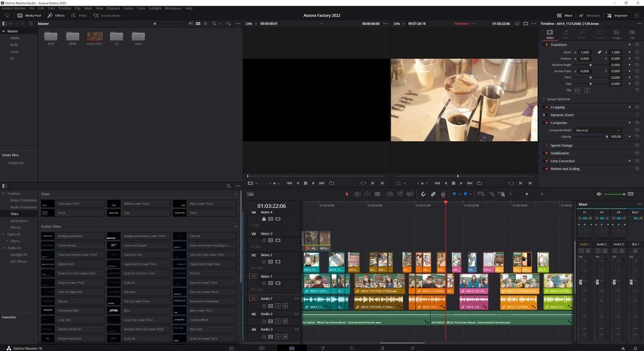Image resolution: width=644 pixels, height=351 pixels.
Task: Toggle the Dynamic Zoom enable switch
Action: coord(546,115)
